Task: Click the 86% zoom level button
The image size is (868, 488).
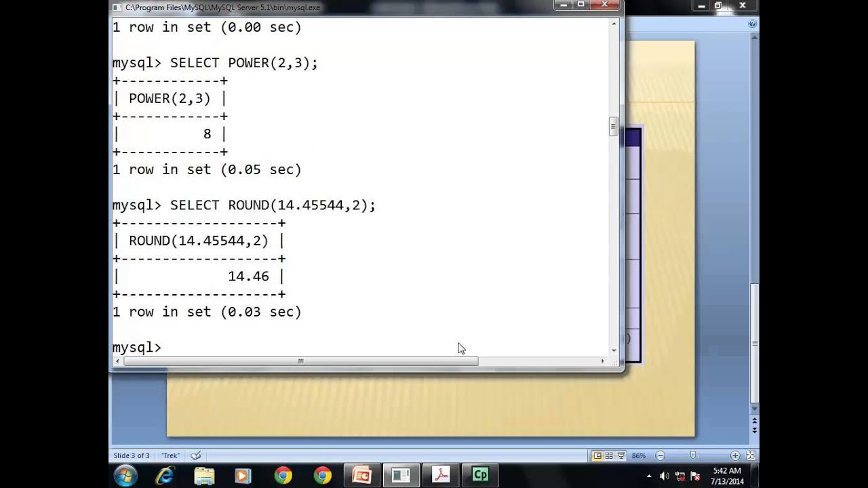Action: [x=639, y=455]
